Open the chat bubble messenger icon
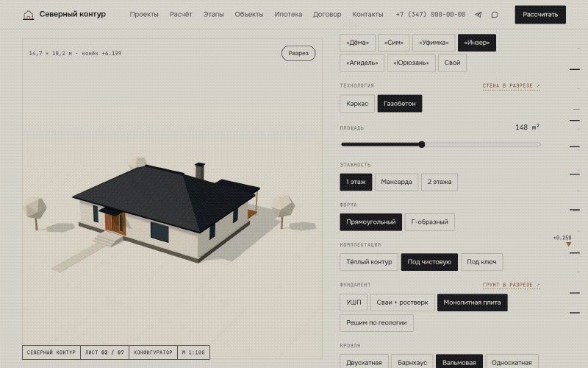This screenshot has width=588, height=368. [x=495, y=15]
